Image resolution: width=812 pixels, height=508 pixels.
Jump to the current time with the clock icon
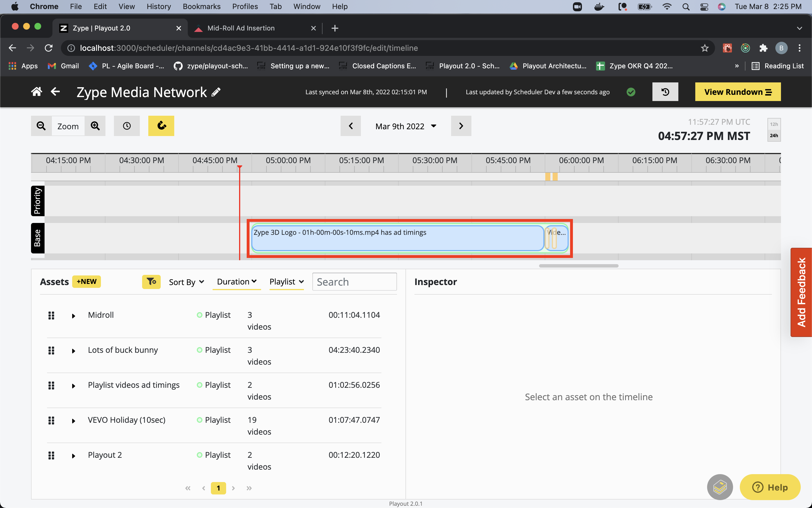click(127, 126)
